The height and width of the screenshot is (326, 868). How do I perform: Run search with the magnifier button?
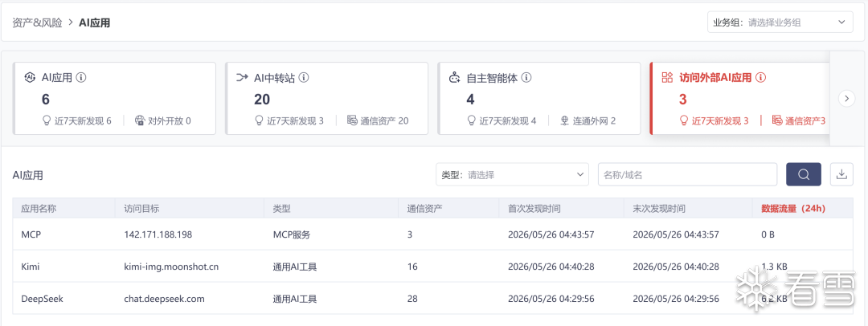[x=804, y=174]
